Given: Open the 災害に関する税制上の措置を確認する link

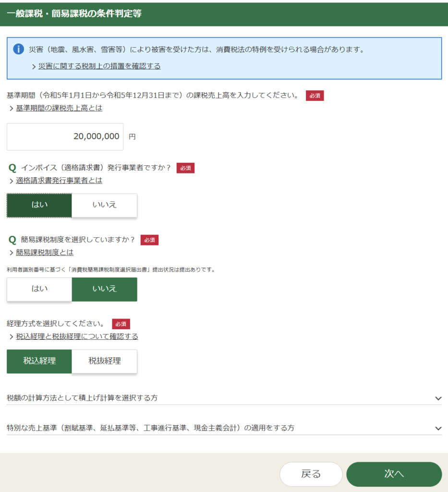Looking at the screenshot, I should click(x=99, y=66).
